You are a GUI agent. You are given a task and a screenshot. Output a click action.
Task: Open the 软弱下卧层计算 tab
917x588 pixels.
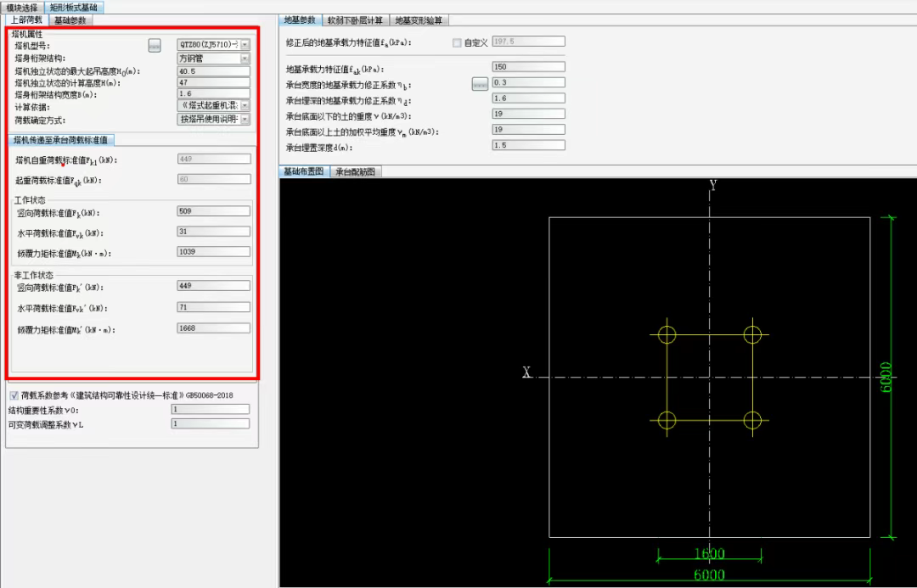pos(355,20)
